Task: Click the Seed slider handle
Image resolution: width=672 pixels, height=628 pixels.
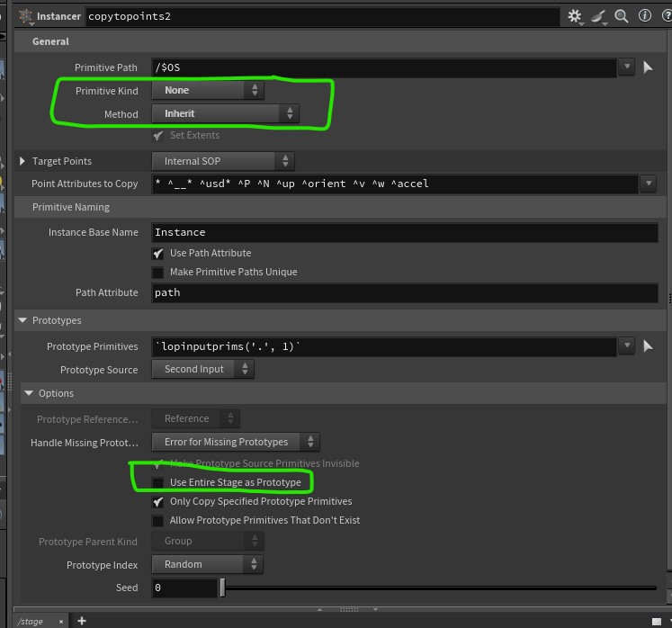Action: click(222, 588)
